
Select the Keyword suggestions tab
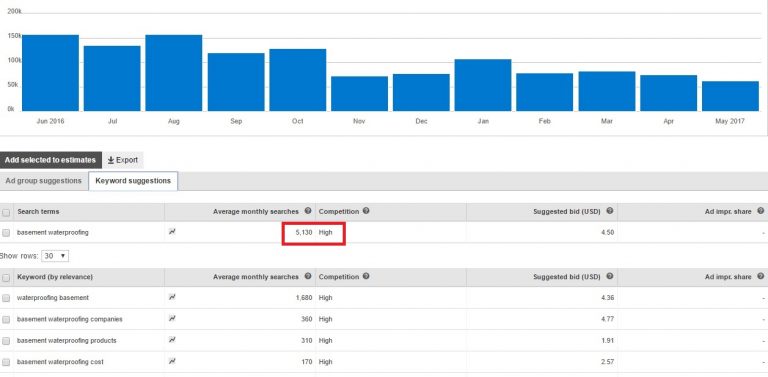coord(133,181)
